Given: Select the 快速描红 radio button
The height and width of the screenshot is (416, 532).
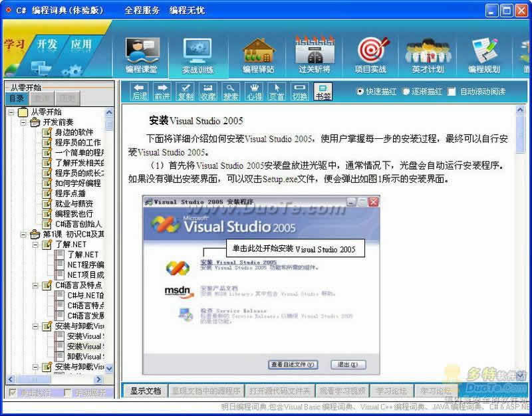Looking at the screenshot, I should pyautogui.click(x=360, y=92).
